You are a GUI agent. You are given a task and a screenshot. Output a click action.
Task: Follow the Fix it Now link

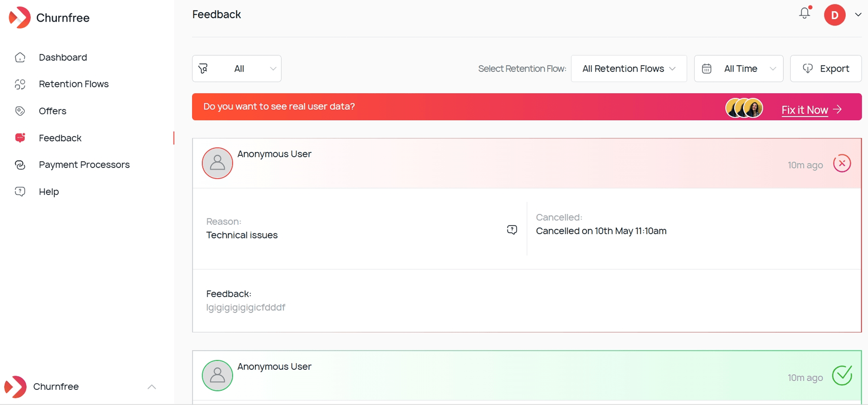[805, 110]
